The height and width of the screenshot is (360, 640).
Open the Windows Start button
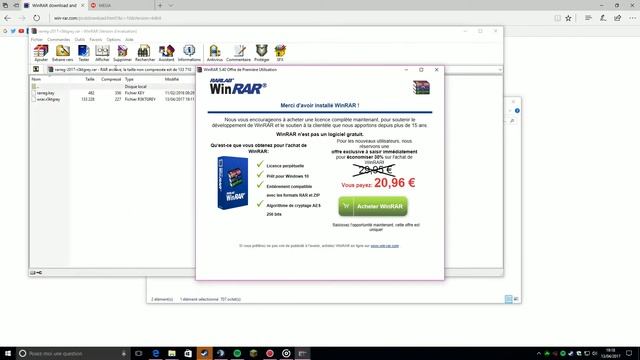[x=8, y=353]
